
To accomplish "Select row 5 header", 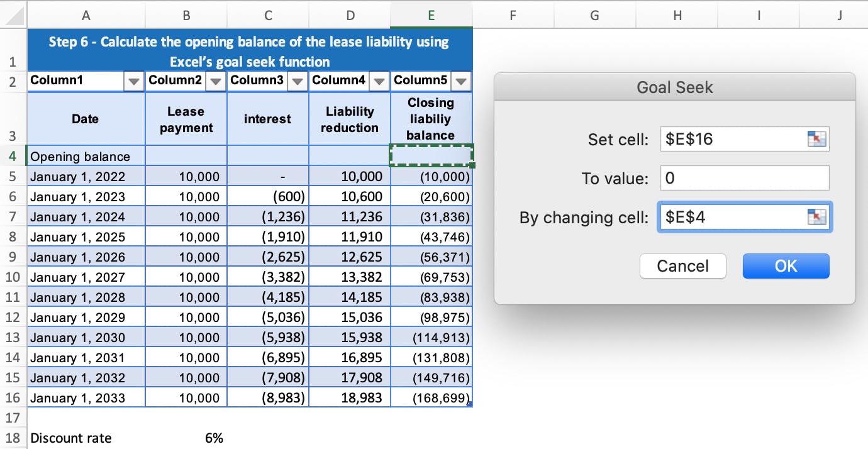I will [x=13, y=176].
